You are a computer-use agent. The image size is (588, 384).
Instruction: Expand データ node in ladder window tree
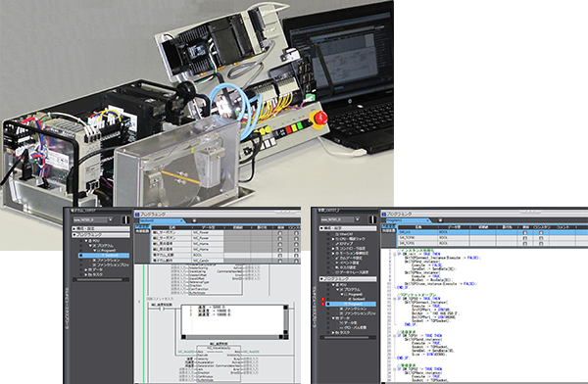[86, 269]
